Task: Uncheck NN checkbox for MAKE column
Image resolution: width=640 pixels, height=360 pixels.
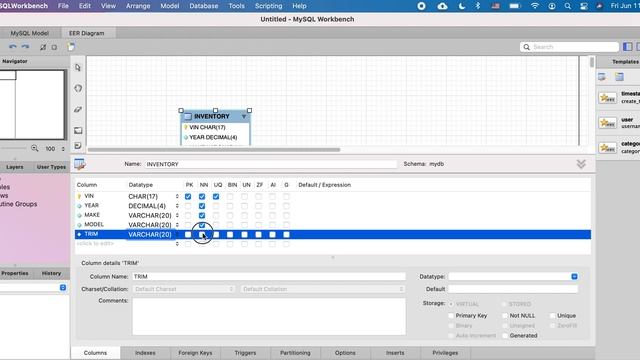Action: (202, 216)
